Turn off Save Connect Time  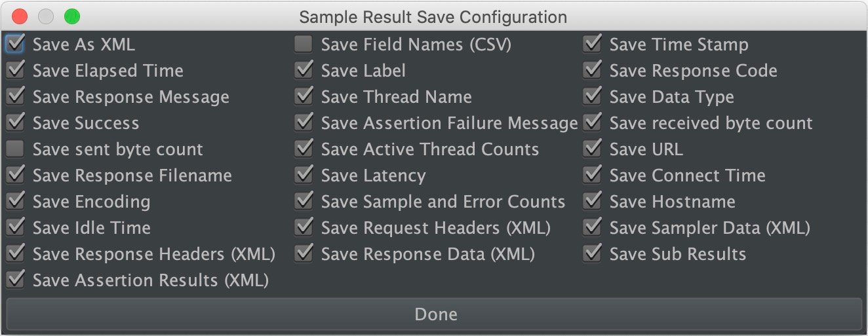pos(592,176)
